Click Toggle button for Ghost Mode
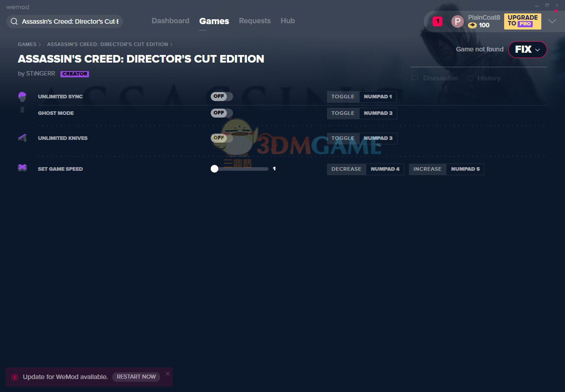This screenshot has width=565, height=392. [343, 113]
